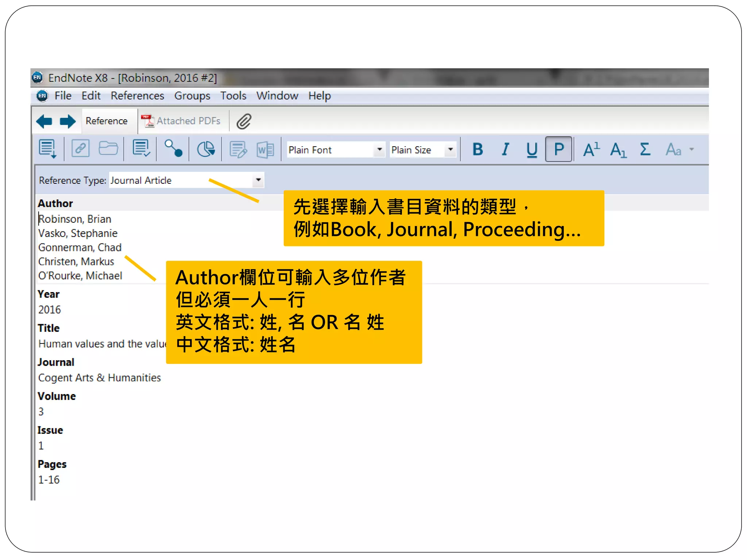747x560 pixels.
Task: Click author line Vasko, Stephanie
Action: click(78, 233)
